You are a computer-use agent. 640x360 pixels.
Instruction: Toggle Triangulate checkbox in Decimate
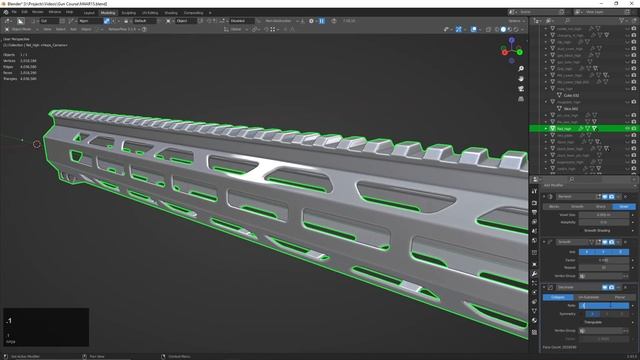pyautogui.click(x=593, y=322)
